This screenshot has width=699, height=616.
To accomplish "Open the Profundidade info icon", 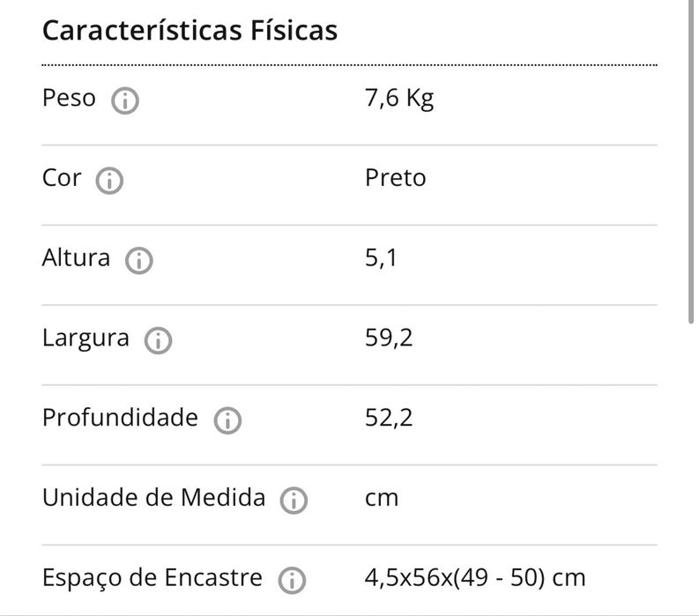I will [x=227, y=420].
